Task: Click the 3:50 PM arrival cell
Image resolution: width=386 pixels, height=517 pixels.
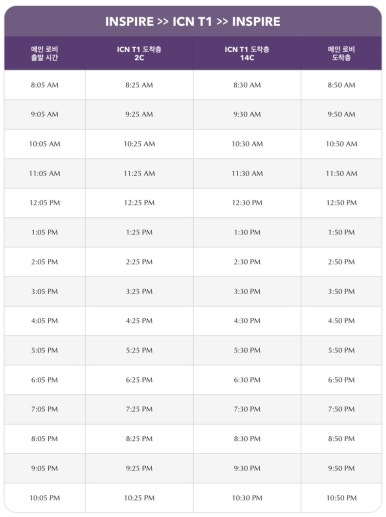Action: click(x=341, y=291)
